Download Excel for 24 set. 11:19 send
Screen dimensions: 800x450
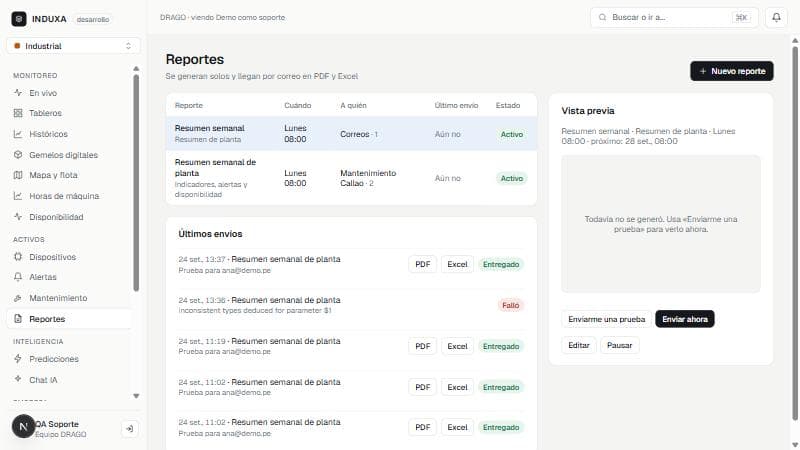(457, 346)
